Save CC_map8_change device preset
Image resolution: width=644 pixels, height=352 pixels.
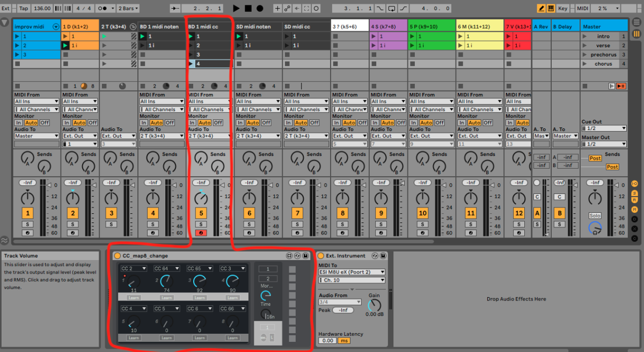(x=306, y=256)
